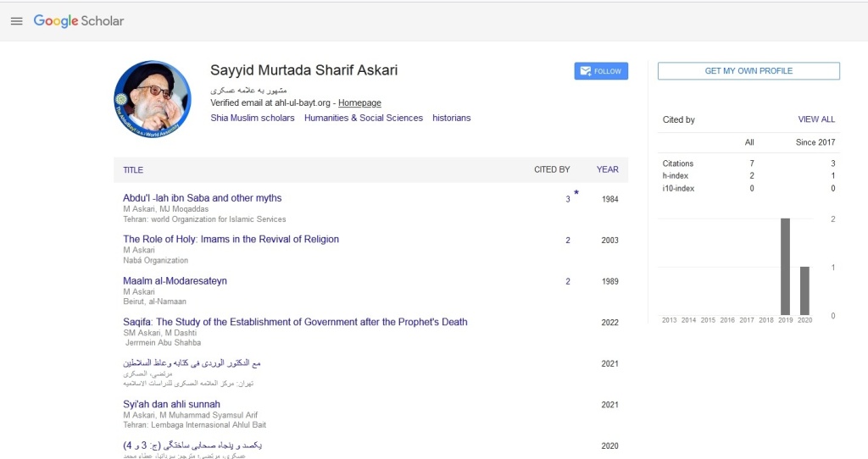Image resolution: width=868 pixels, height=459 pixels.
Task: Open Maalm al-Modaresateyn article
Action: [175, 281]
